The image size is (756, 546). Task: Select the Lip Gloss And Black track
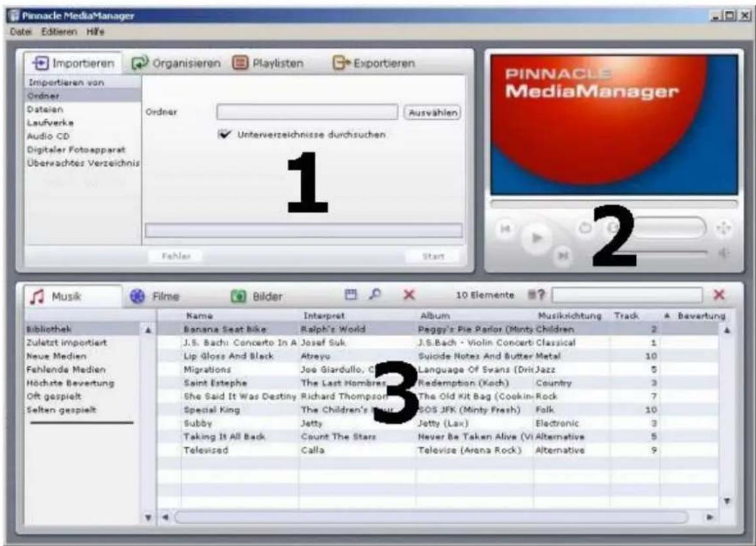point(438,356)
